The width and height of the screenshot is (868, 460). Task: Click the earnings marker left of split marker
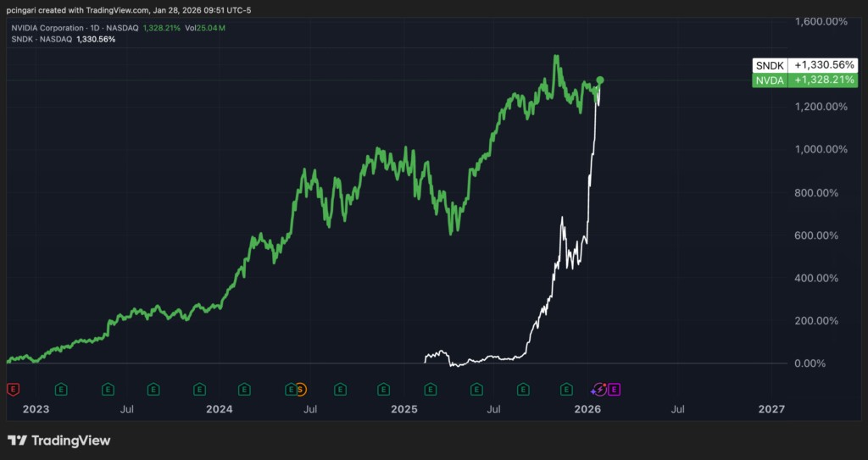click(x=290, y=389)
